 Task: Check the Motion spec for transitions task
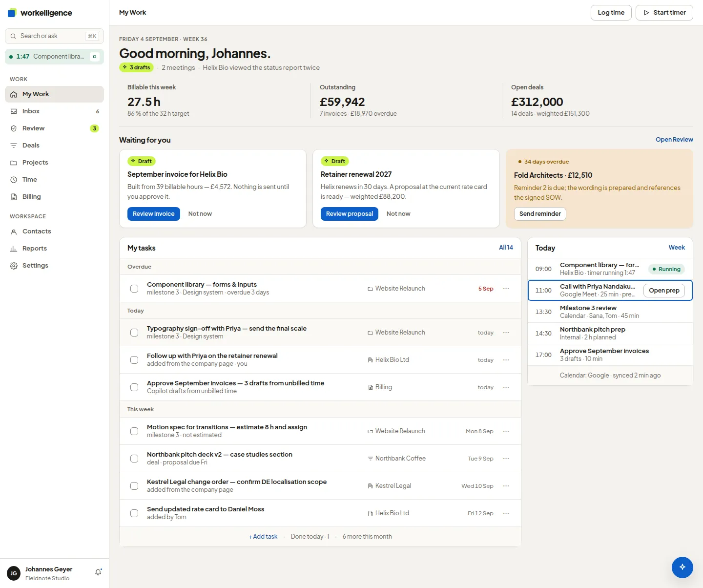point(134,431)
